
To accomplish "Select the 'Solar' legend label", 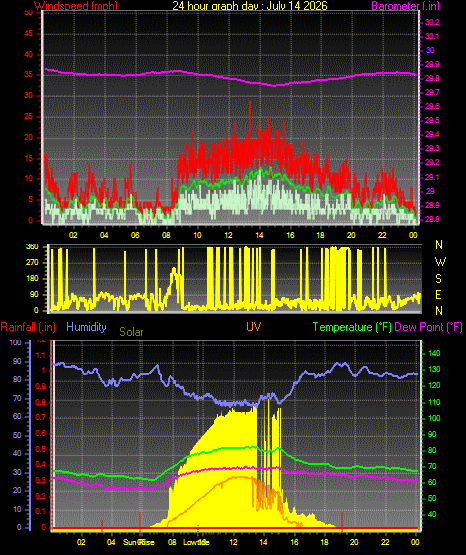I will point(131,332).
